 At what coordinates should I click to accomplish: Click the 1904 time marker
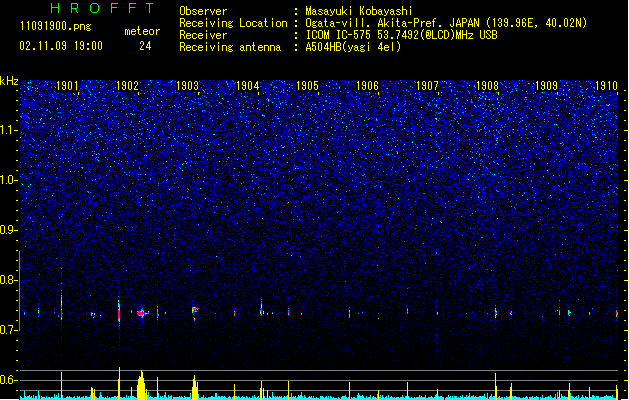[248, 86]
